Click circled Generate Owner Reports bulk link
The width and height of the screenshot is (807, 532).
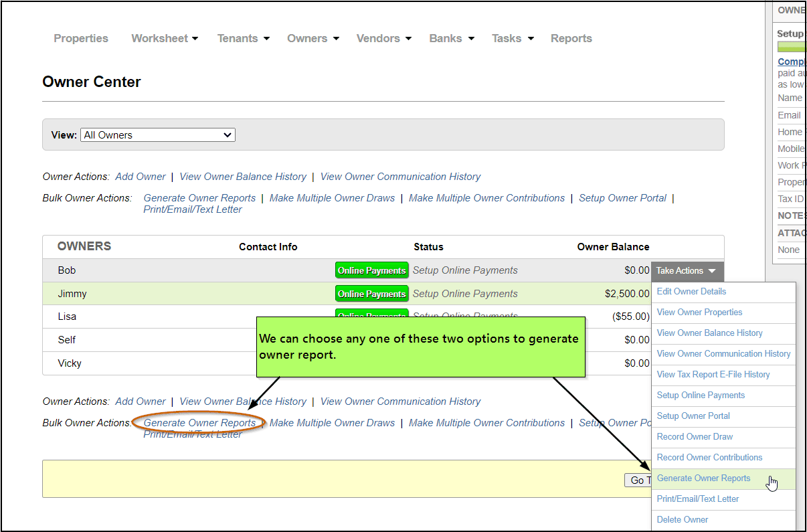pos(199,423)
